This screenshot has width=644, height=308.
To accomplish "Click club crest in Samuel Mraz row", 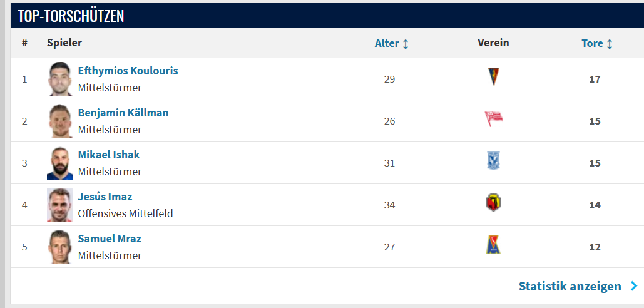I will coord(493,245).
